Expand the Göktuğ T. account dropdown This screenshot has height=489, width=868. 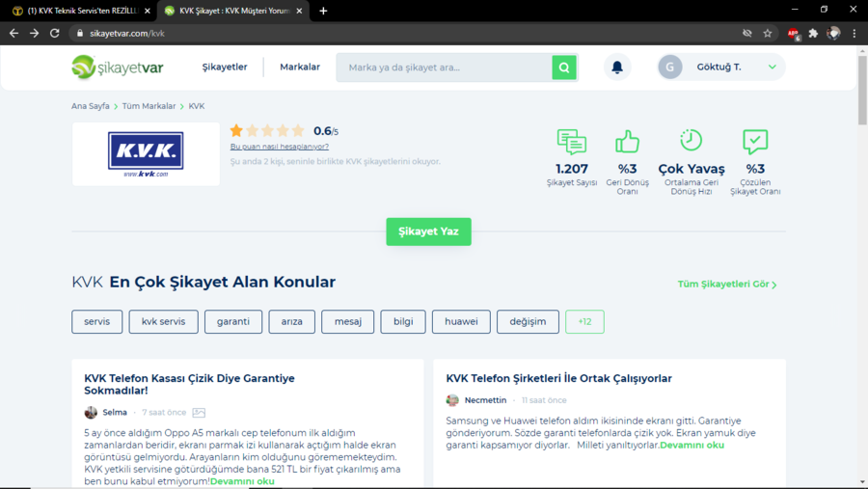772,68
